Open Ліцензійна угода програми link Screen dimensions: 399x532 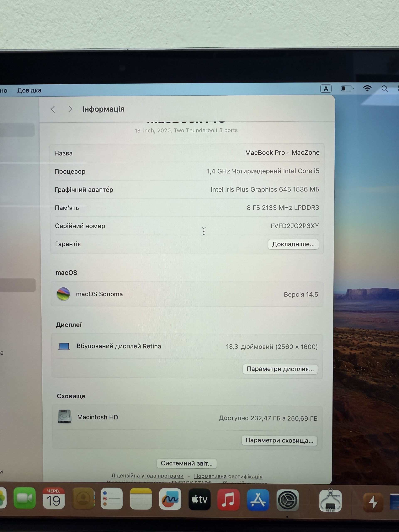coord(147,476)
